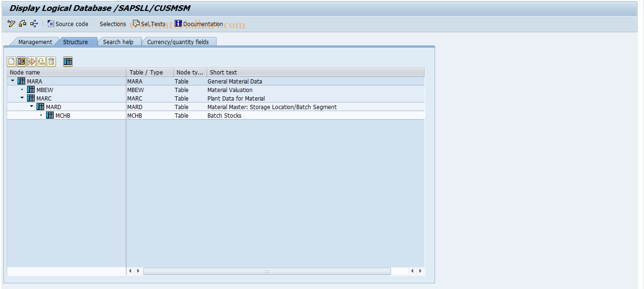Select the Create new node icon
The width and height of the screenshot is (644, 289).
(11, 62)
